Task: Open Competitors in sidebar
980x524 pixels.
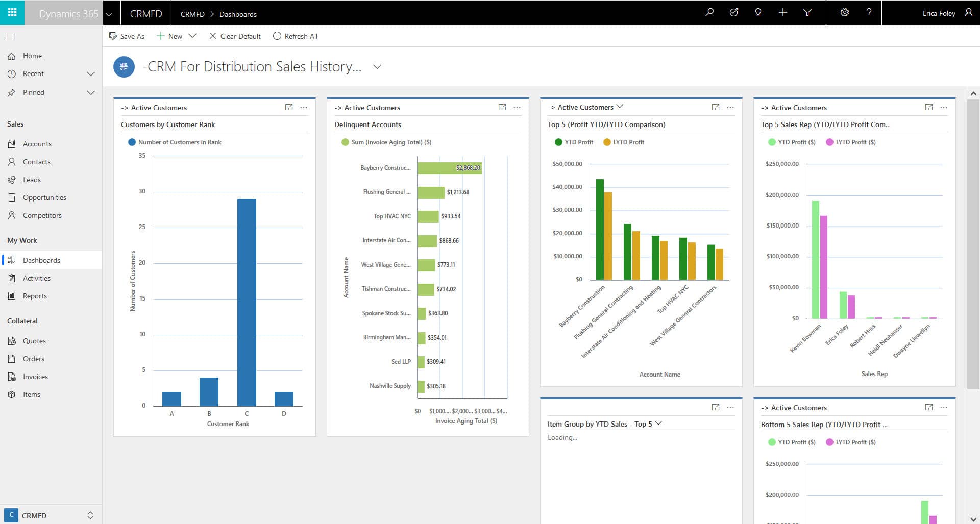Action: click(51, 215)
